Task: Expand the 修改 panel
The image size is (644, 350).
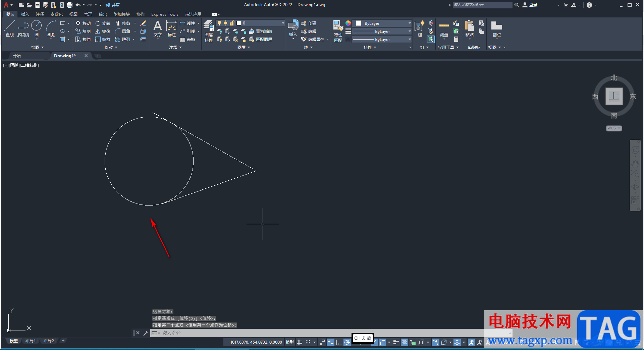Action: tap(111, 47)
